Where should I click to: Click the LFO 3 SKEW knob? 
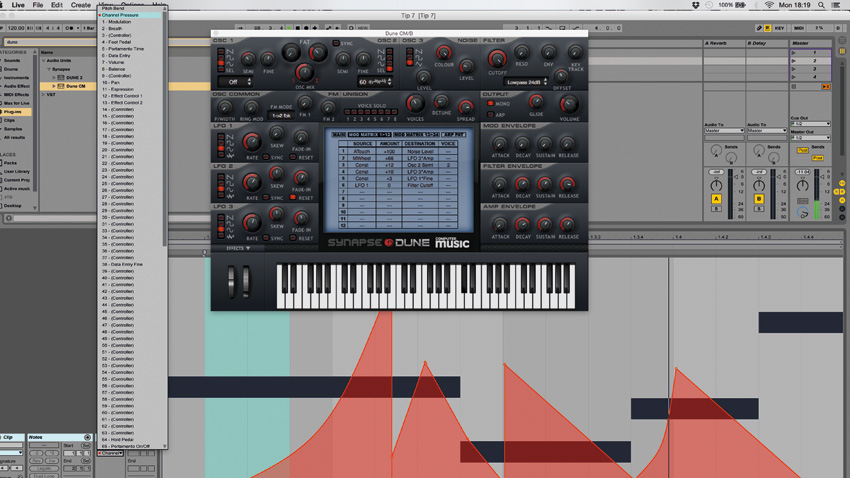(x=276, y=215)
